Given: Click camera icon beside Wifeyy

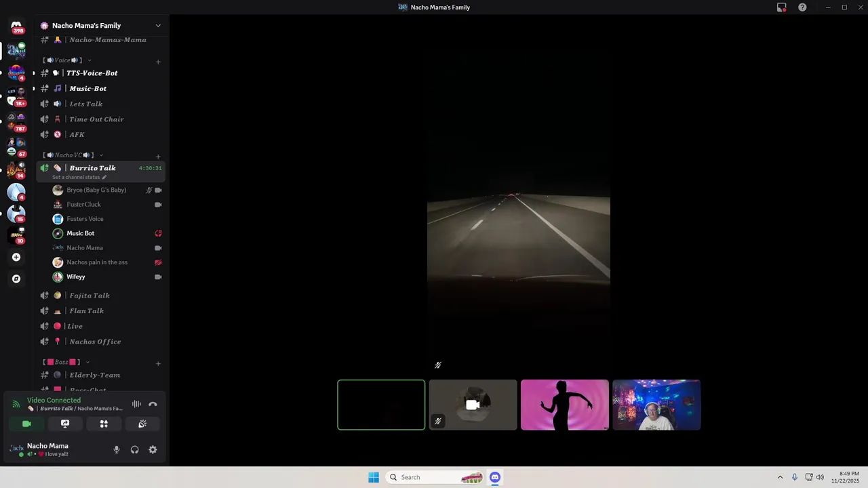Looking at the screenshot, I should 158,277.
